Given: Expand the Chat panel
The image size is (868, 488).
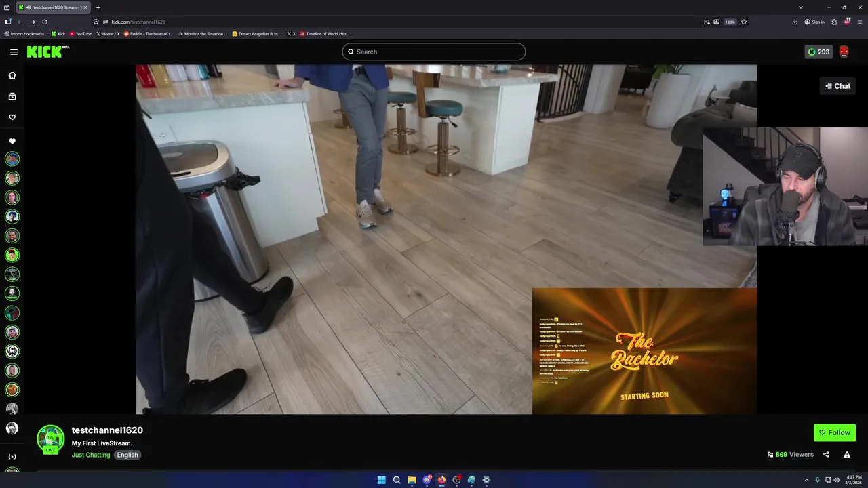Looking at the screenshot, I should pos(837,86).
